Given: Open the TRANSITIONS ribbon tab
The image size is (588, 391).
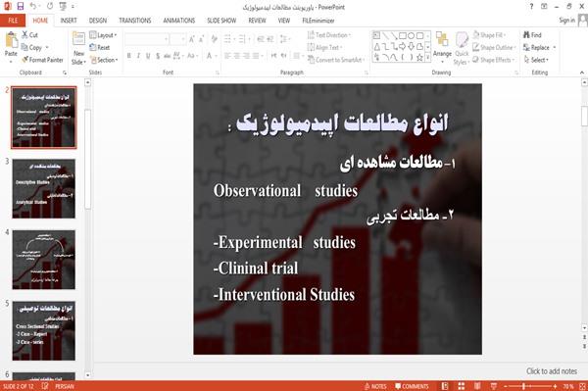Looking at the screenshot, I should [135, 21].
